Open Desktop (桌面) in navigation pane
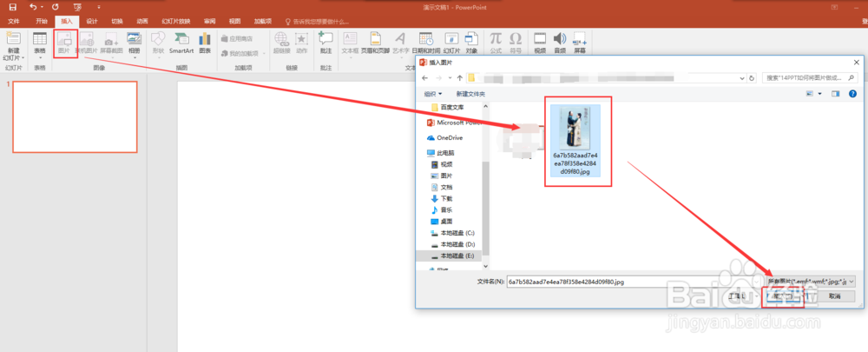This screenshot has height=352, width=868. point(442,221)
